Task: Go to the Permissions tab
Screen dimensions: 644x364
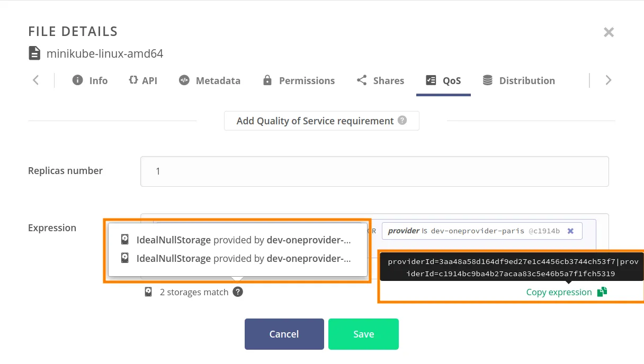Action: [299, 80]
